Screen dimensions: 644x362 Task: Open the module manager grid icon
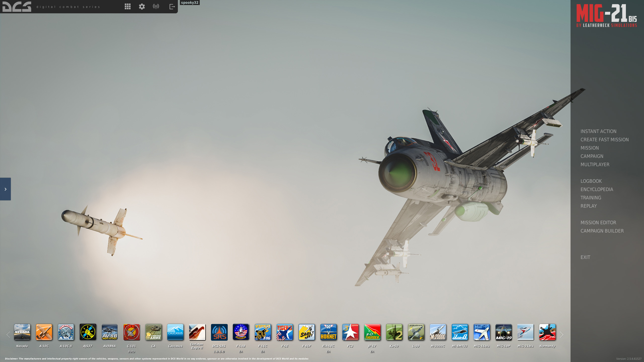click(128, 7)
